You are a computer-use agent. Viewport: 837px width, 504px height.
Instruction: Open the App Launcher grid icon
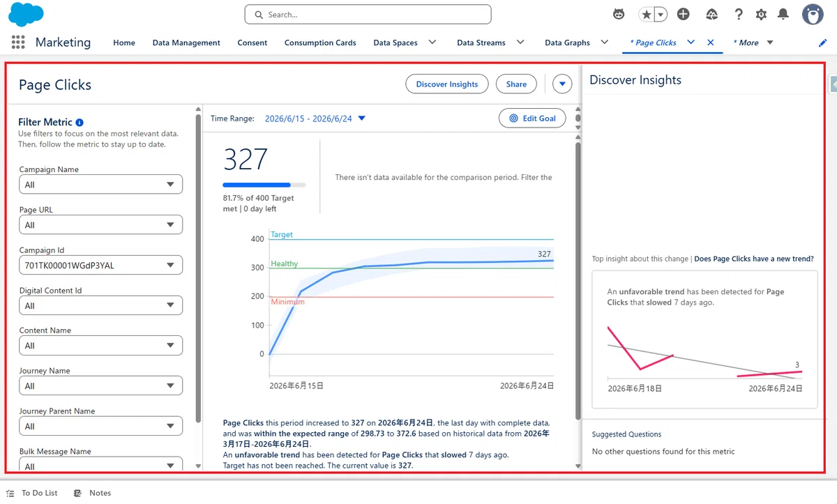(x=18, y=43)
